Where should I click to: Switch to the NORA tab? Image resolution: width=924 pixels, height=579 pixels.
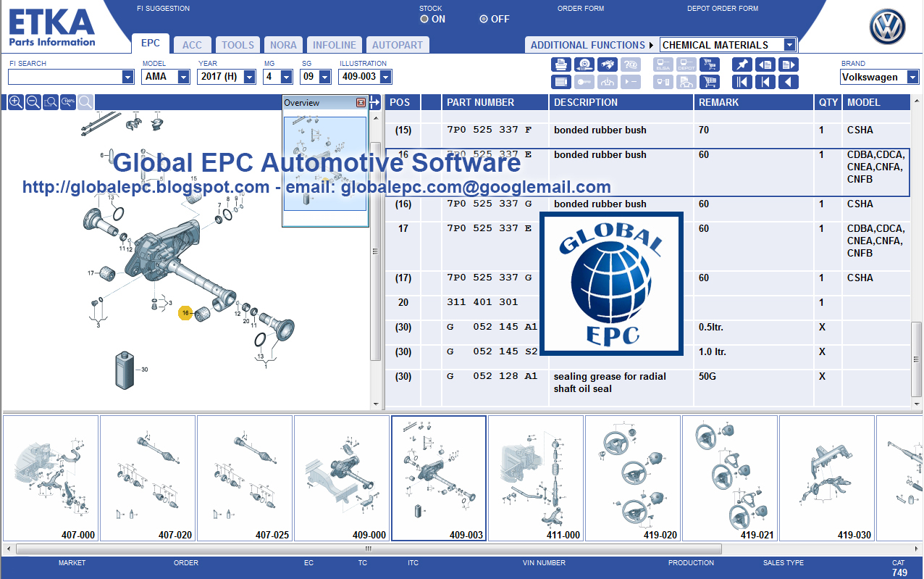coord(283,45)
